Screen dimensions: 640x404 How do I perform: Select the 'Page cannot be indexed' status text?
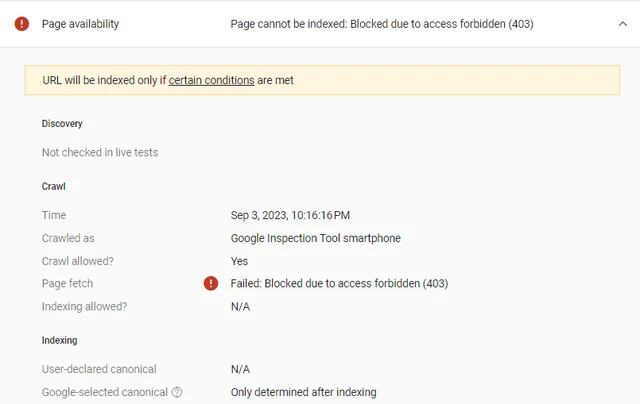(x=381, y=24)
